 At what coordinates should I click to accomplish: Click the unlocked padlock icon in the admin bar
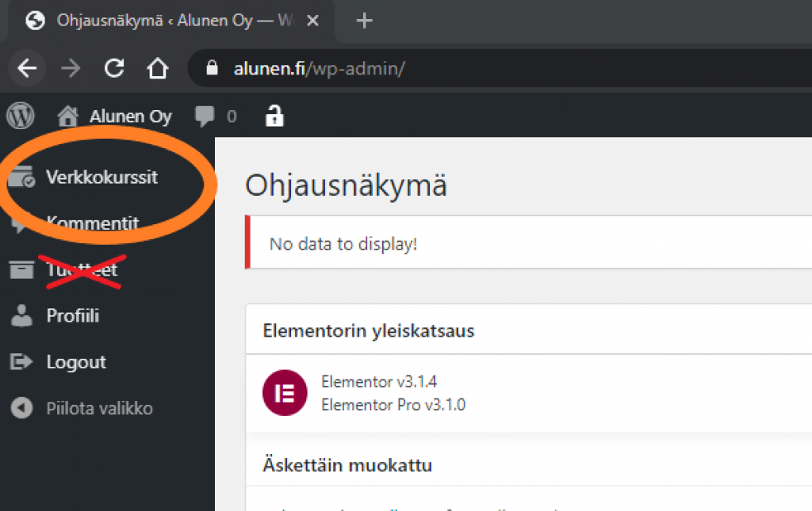(x=274, y=116)
